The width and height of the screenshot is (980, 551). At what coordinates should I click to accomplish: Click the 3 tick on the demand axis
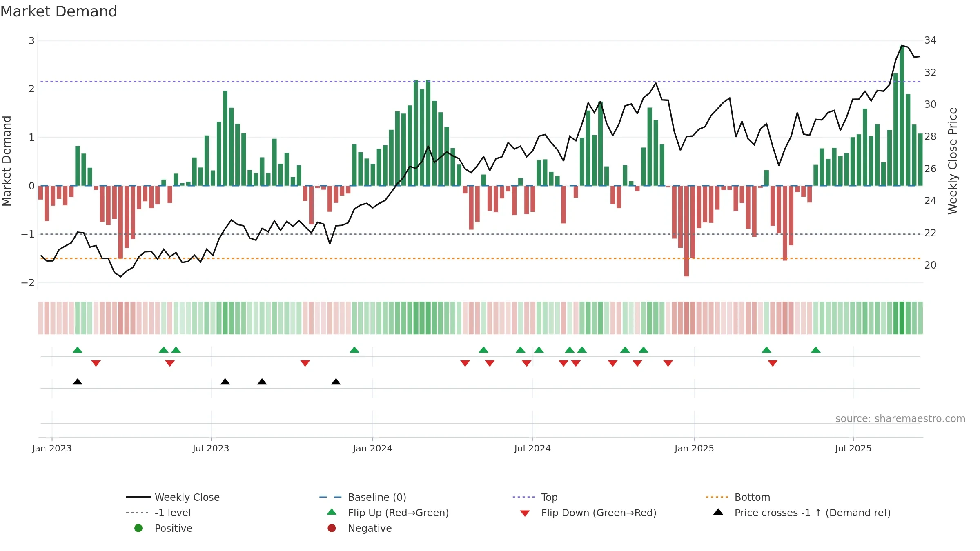[x=31, y=40]
